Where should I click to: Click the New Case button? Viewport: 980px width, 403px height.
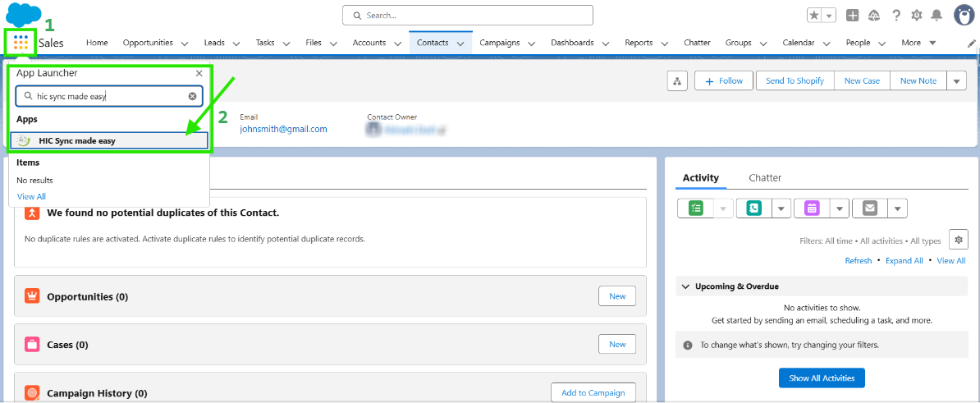862,80
